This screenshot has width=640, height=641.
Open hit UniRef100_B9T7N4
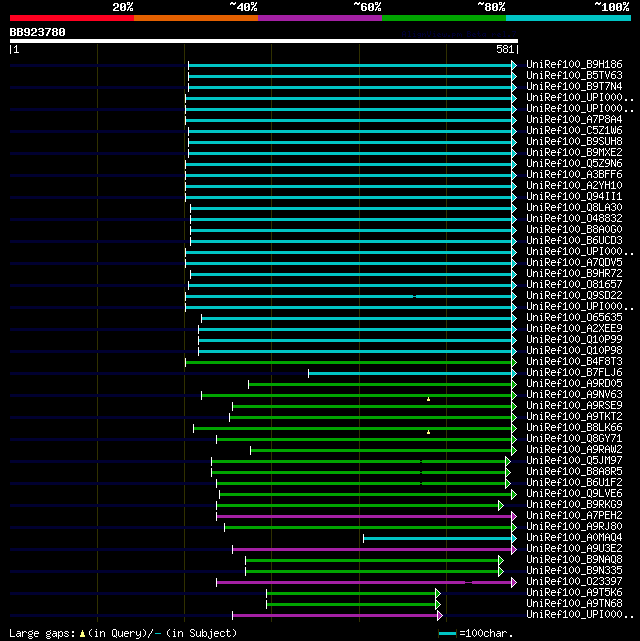574,87
